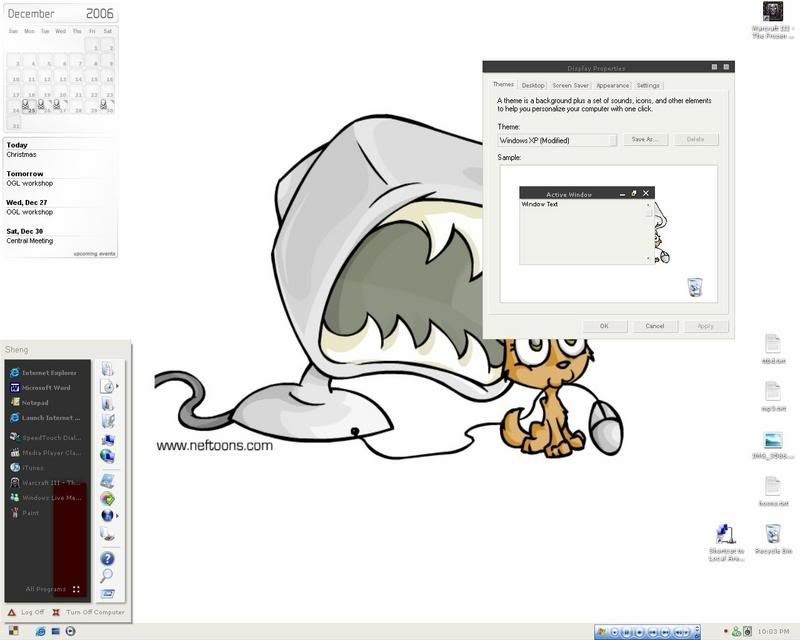
Task: Click the Messenger icon in system tray
Action: click(736, 632)
